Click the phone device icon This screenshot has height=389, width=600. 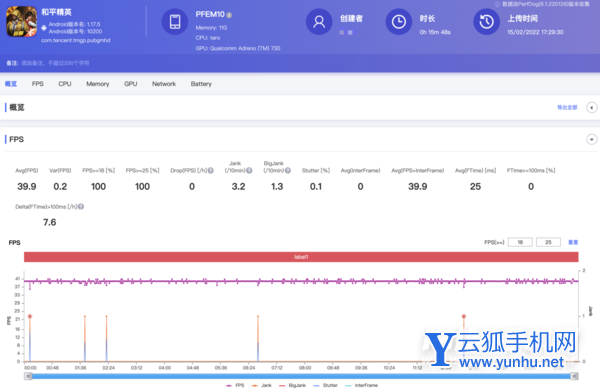click(175, 22)
